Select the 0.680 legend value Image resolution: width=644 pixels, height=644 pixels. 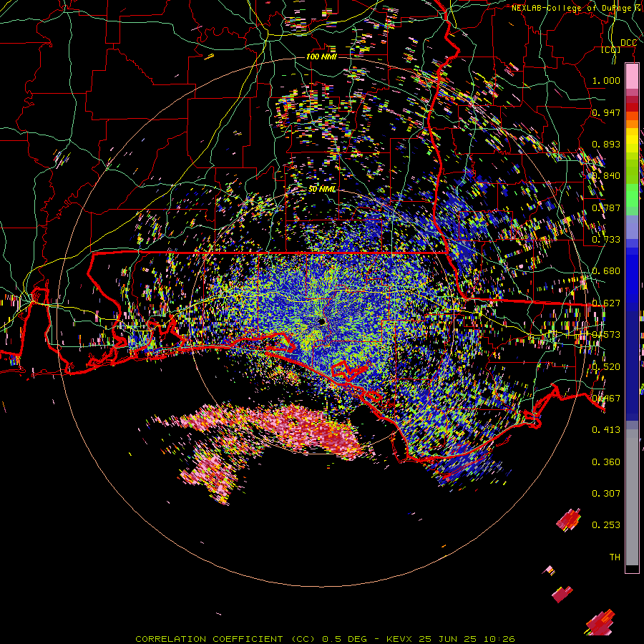606,271
